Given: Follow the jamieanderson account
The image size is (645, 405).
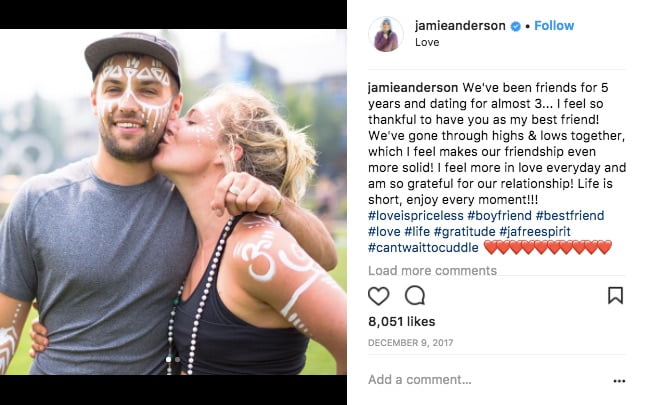Looking at the screenshot, I should click(554, 26).
